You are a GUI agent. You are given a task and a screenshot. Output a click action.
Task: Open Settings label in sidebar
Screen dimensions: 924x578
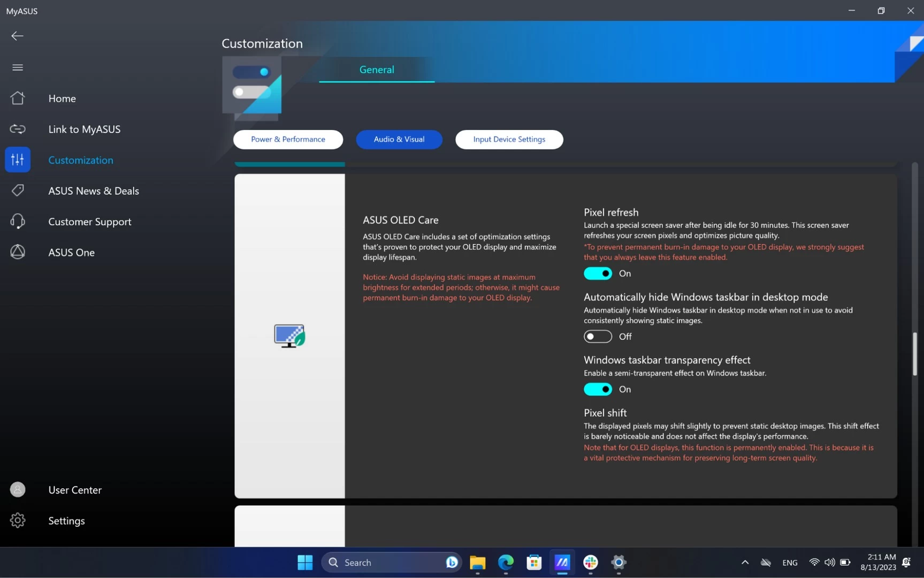[x=66, y=521]
